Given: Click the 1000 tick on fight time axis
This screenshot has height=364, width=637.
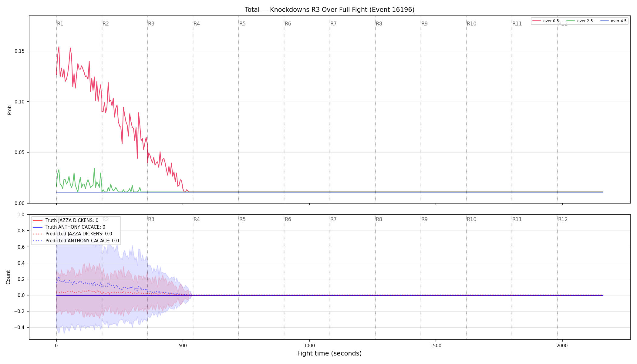Looking at the screenshot, I should [x=309, y=345].
